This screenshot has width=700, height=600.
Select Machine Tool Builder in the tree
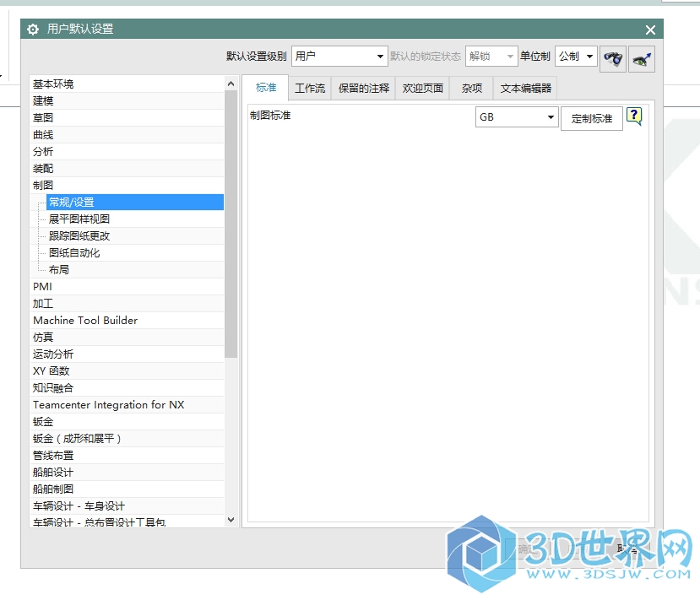pos(127,321)
